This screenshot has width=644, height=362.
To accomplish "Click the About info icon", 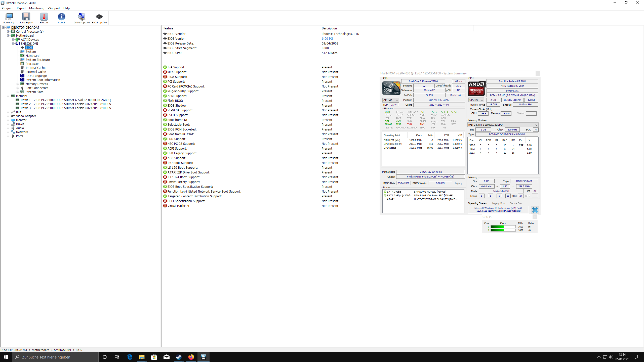I will tap(61, 18).
